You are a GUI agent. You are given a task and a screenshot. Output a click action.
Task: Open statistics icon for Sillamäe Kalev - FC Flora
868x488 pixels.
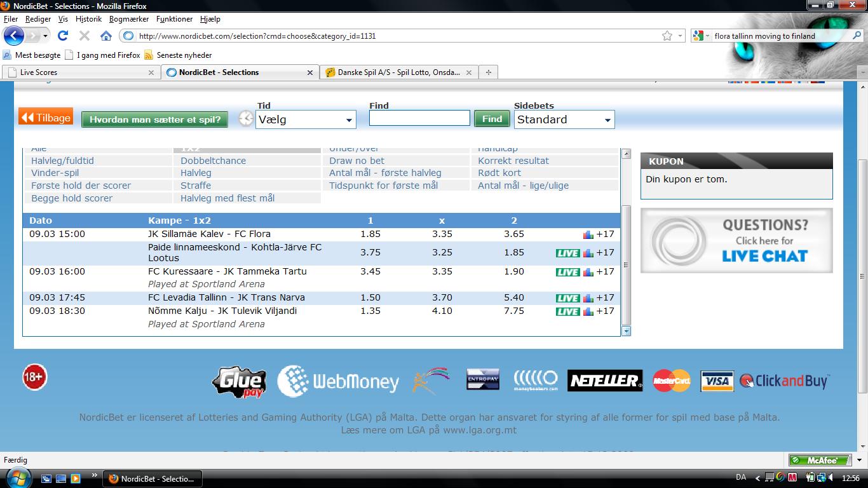click(588, 234)
